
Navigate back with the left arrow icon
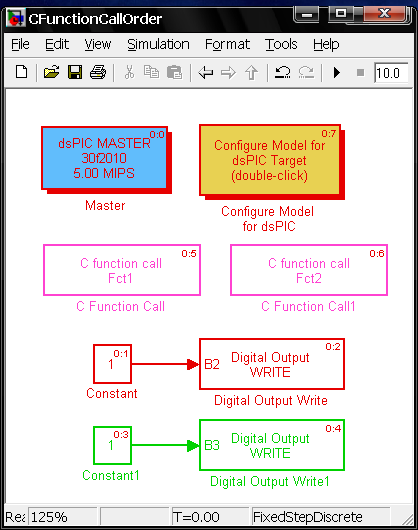click(205, 72)
